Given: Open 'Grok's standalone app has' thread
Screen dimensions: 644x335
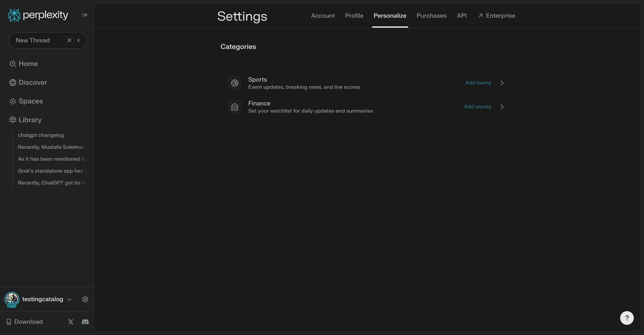Looking at the screenshot, I should click(x=52, y=171).
